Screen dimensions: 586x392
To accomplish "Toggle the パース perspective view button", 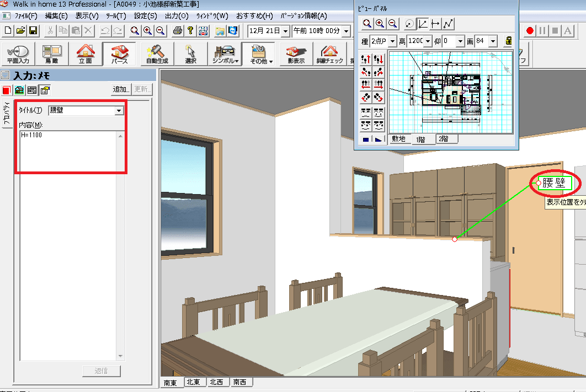I will point(119,54).
